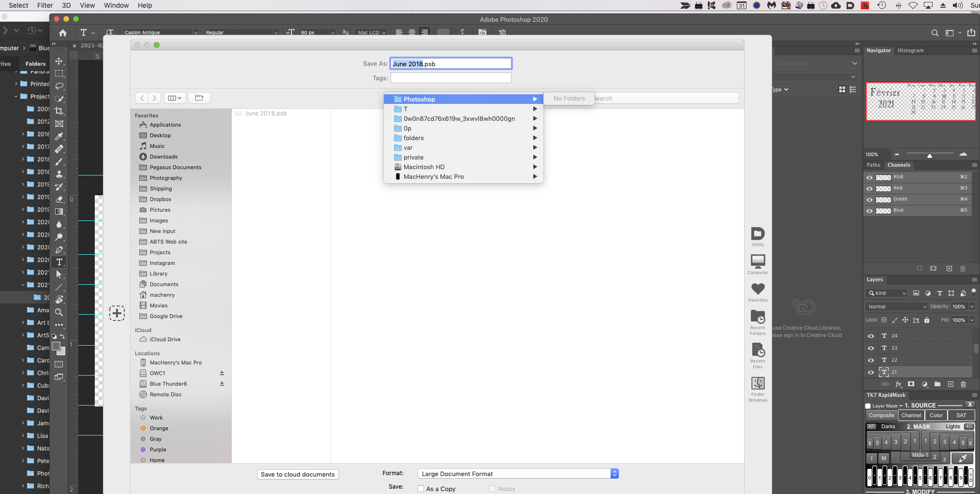
Task: Delete the selected layer using the trash icon
Action: [963, 384]
